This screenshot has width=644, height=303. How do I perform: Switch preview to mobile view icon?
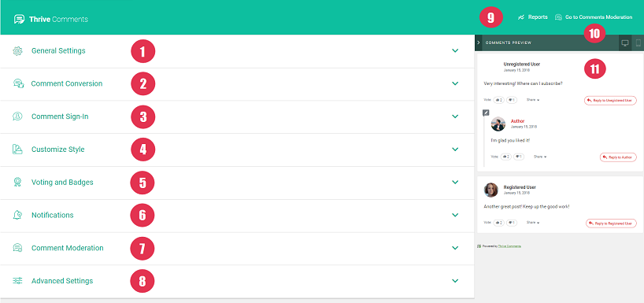click(638, 42)
